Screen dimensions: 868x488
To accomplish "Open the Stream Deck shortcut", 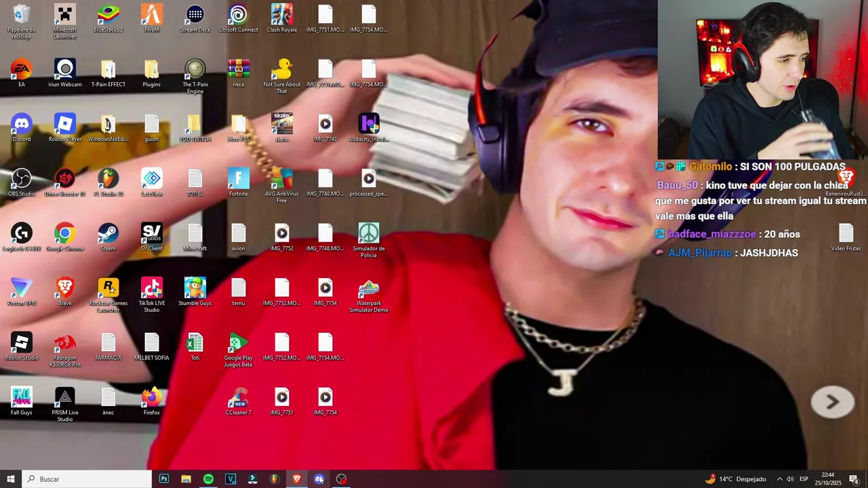I will tap(195, 19).
